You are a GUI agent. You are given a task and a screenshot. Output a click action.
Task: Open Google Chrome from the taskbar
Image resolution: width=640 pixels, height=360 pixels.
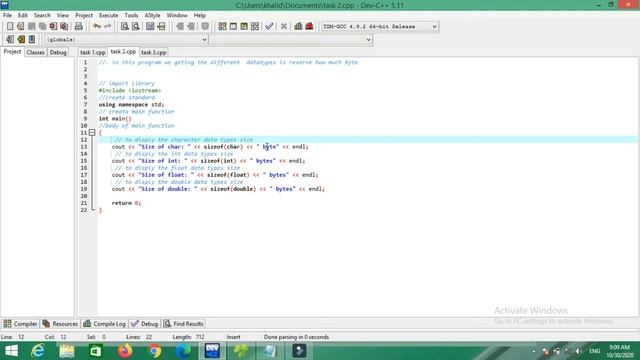[154, 351]
